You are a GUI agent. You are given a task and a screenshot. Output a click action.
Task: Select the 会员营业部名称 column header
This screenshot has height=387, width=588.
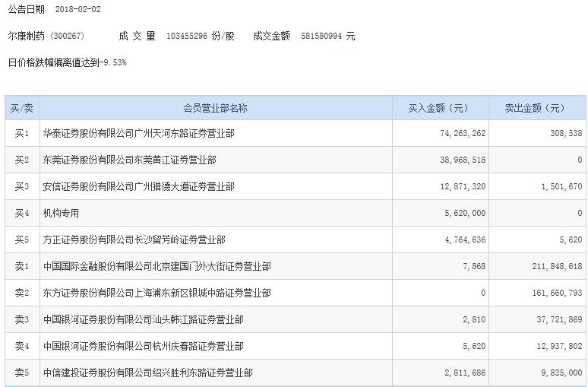click(216, 108)
